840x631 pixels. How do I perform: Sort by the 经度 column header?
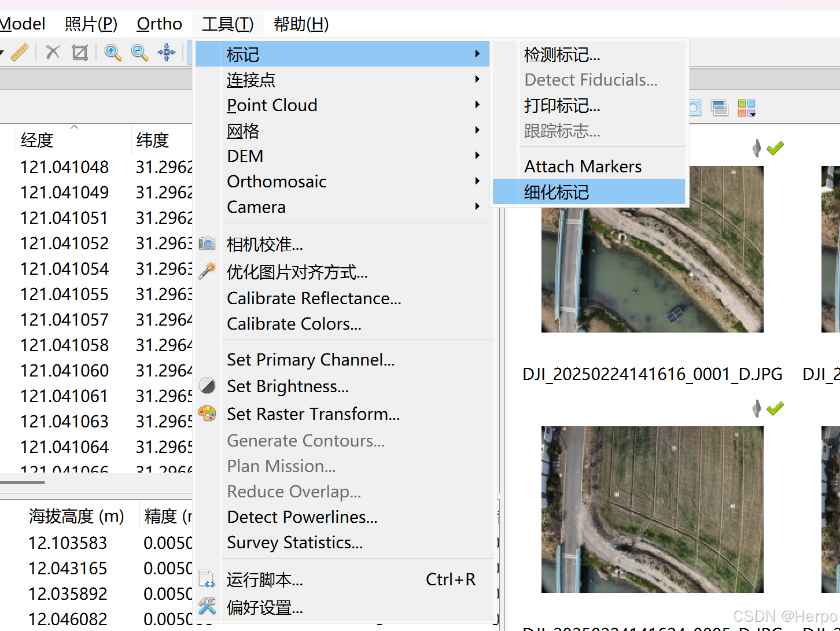[73, 139]
